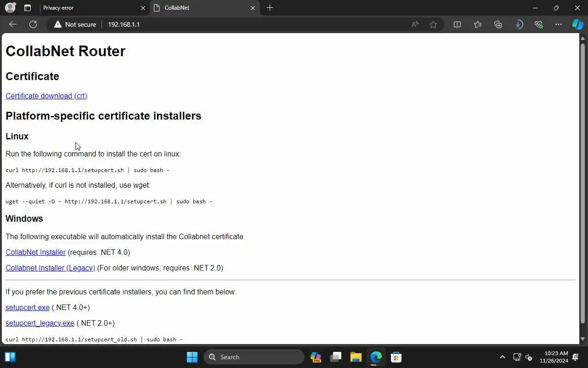Click the Platform-specific certificate installers heading

click(x=103, y=115)
